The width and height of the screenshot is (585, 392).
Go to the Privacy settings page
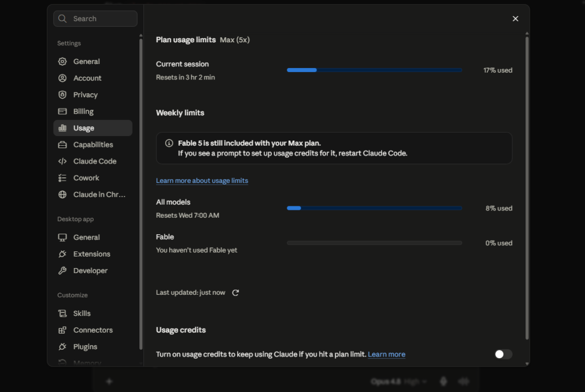coord(93,94)
